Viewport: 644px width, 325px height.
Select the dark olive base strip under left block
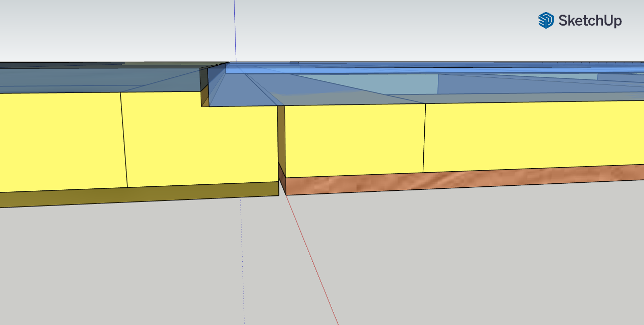coord(140,194)
